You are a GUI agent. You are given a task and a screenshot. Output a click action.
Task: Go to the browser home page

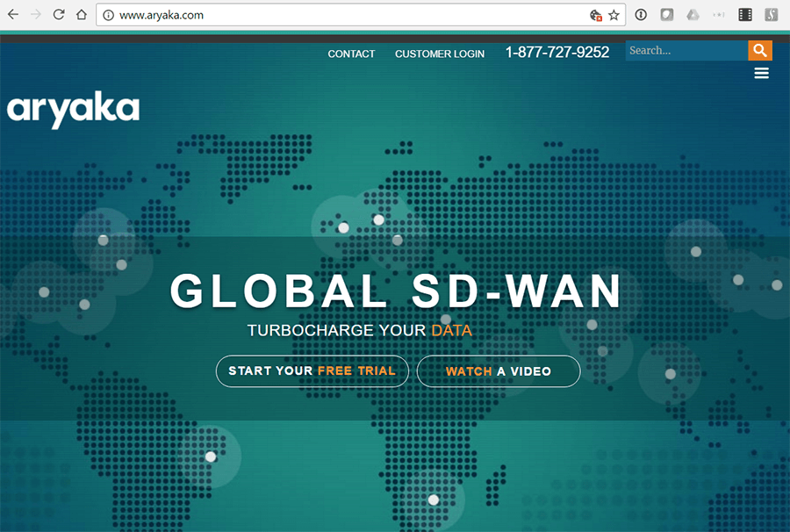click(83, 14)
